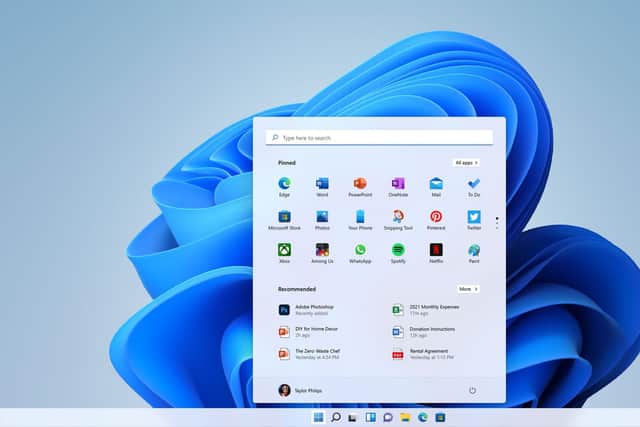Open the Xbox app
Screen dimensions: 640x427
point(284,253)
